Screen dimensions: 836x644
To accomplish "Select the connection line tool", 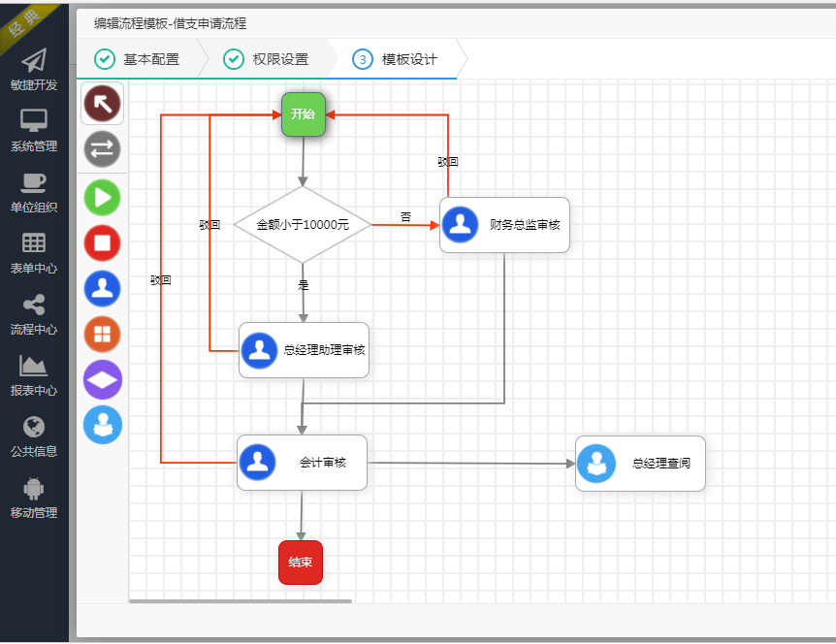I will [x=102, y=149].
